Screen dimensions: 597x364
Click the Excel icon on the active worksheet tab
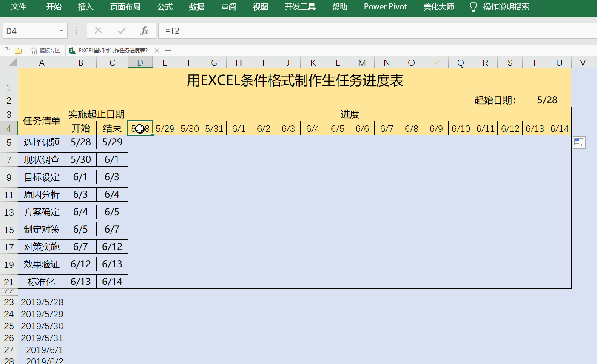tap(73, 50)
